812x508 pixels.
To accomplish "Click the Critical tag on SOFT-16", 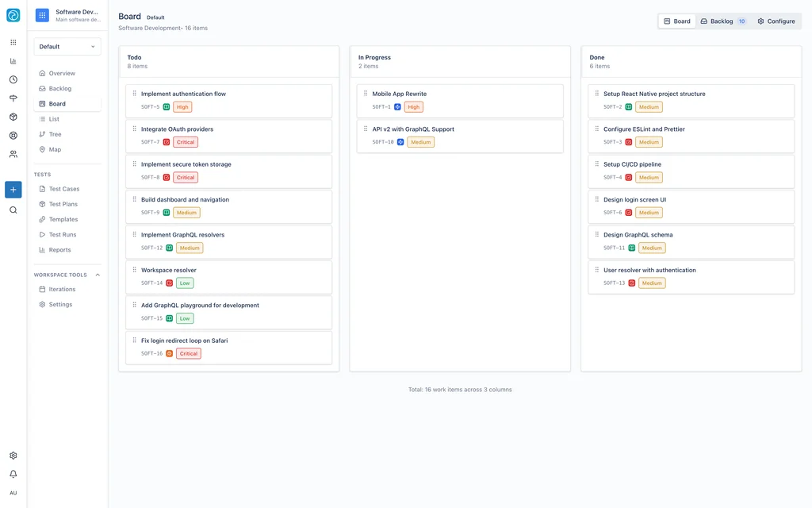I will 188,354.
